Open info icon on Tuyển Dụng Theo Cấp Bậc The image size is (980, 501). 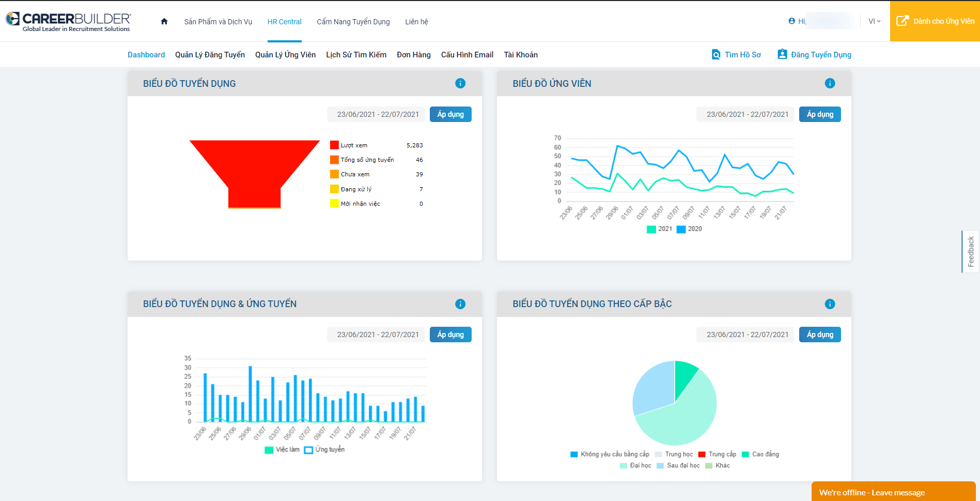(x=830, y=304)
